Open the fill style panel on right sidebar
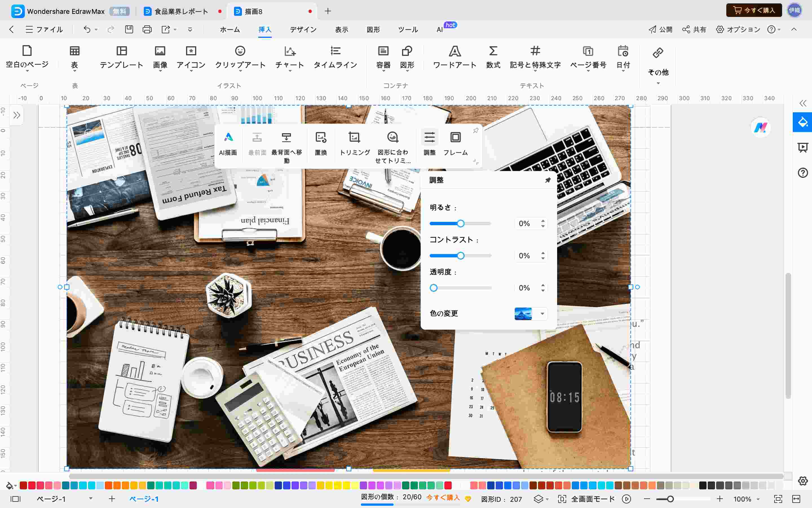The height and width of the screenshot is (508, 812). pyautogui.click(x=803, y=122)
